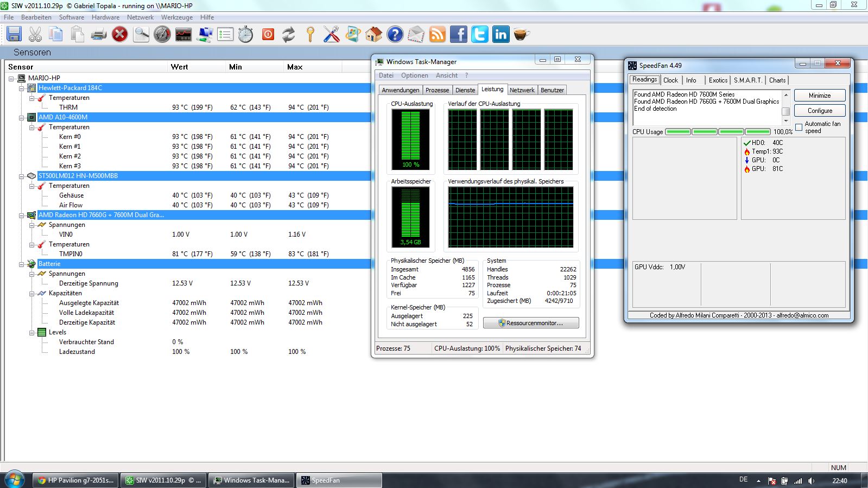Click the Copy documents toolbar icon
868x488 pixels.
click(x=56, y=34)
